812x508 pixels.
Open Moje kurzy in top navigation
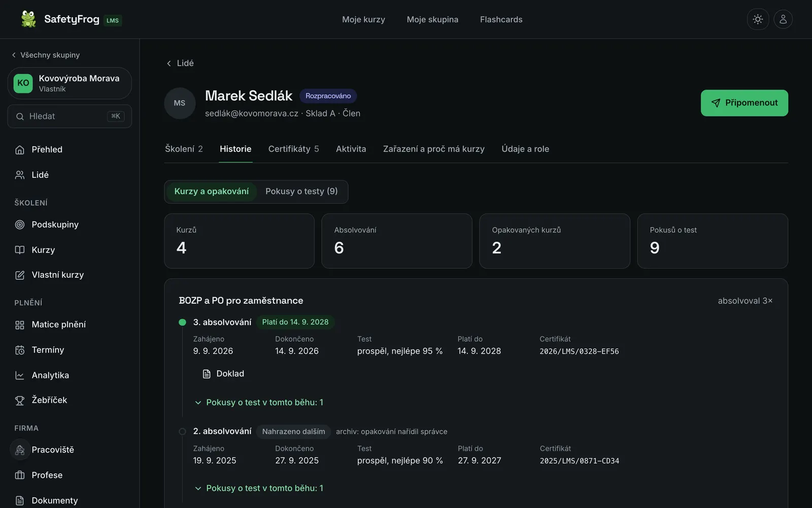click(363, 19)
